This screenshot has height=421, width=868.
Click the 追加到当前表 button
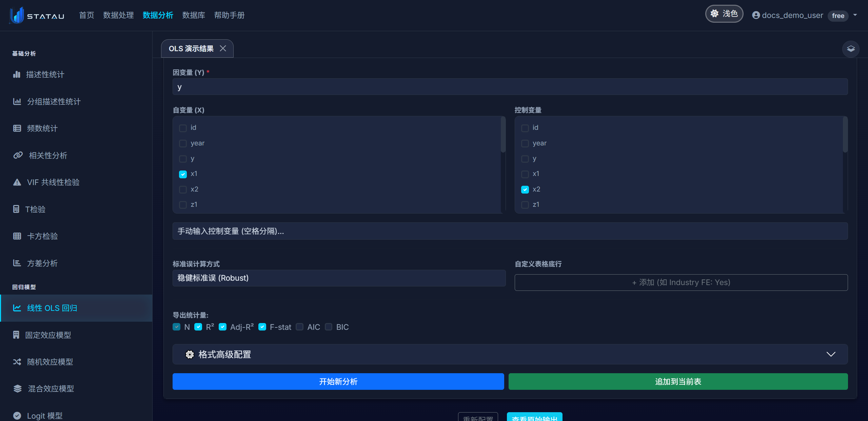coord(678,381)
